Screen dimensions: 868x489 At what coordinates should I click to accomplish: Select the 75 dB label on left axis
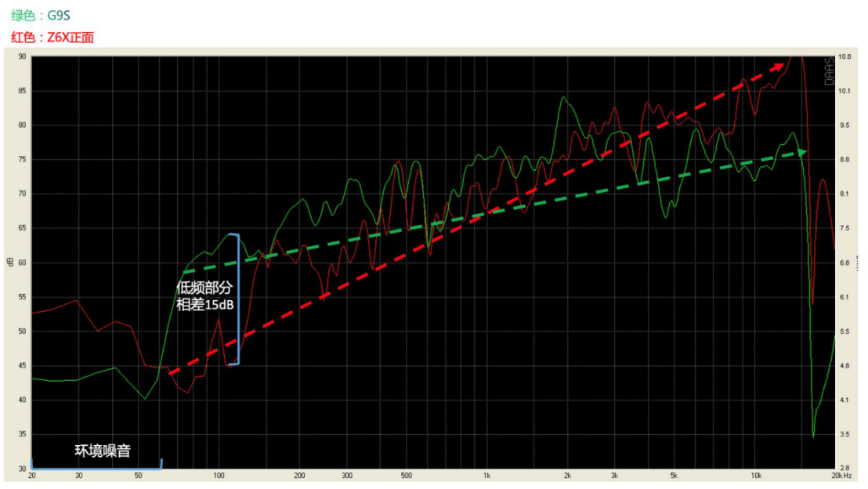pos(22,160)
